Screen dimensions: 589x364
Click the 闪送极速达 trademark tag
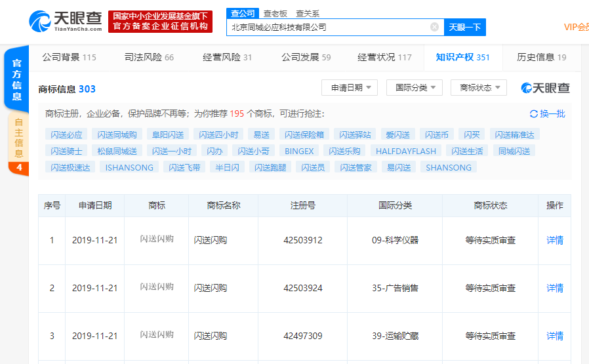point(70,167)
